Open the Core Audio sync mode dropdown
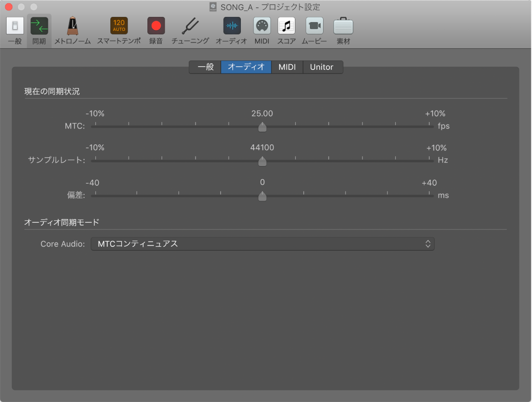The height and width of the screenshot is (402, 532). pyautogui.click(x=262, y=244)
